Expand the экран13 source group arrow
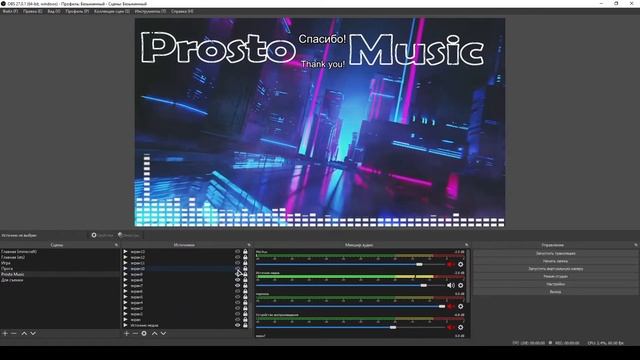The width and height of the screenshot is (640, 360). pyautogui.click(x=126, y=252)
